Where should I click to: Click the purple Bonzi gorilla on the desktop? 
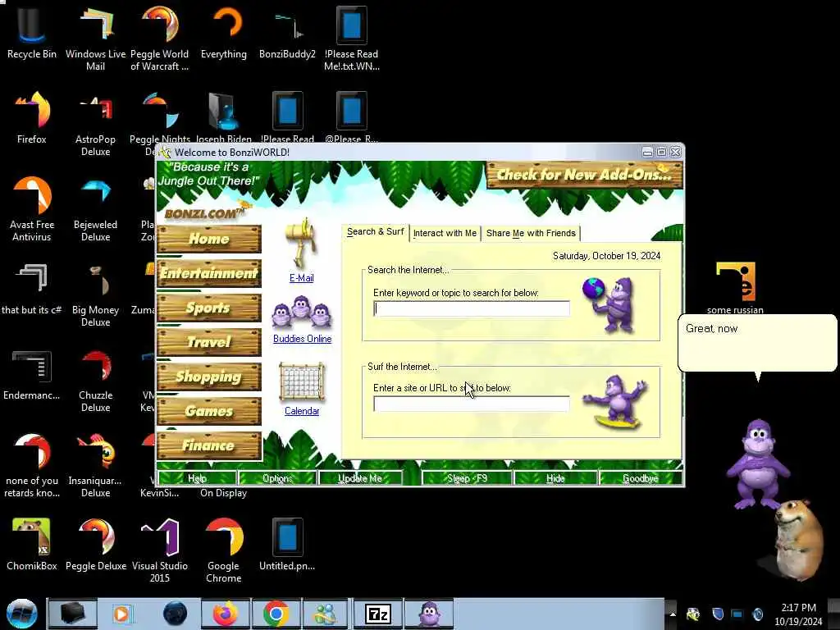(757, 464)
